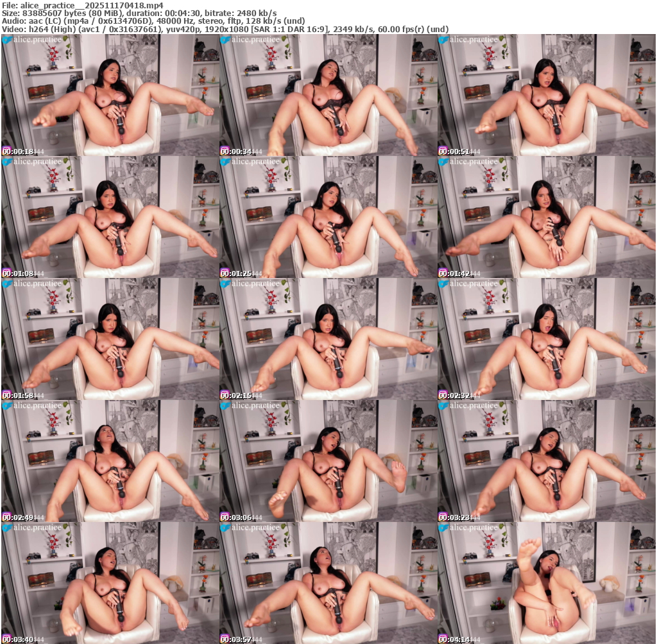
Task: Click the Size and duration info line
Action: [x=139, y=13]
